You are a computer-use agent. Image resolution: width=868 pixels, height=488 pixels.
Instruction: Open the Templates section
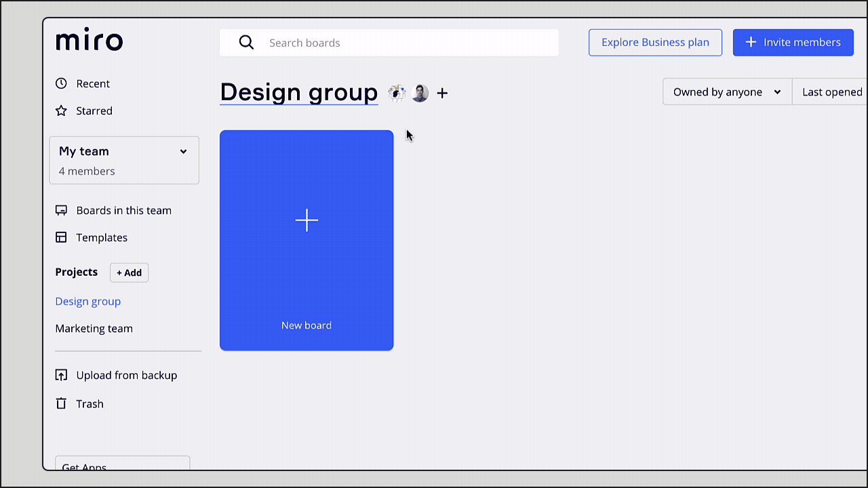click(102, 237)
